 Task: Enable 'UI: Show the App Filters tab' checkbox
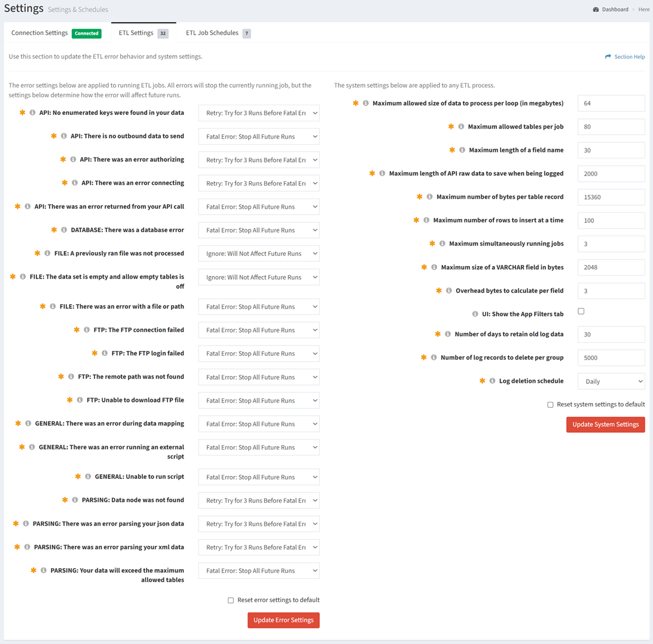point(581,312)
